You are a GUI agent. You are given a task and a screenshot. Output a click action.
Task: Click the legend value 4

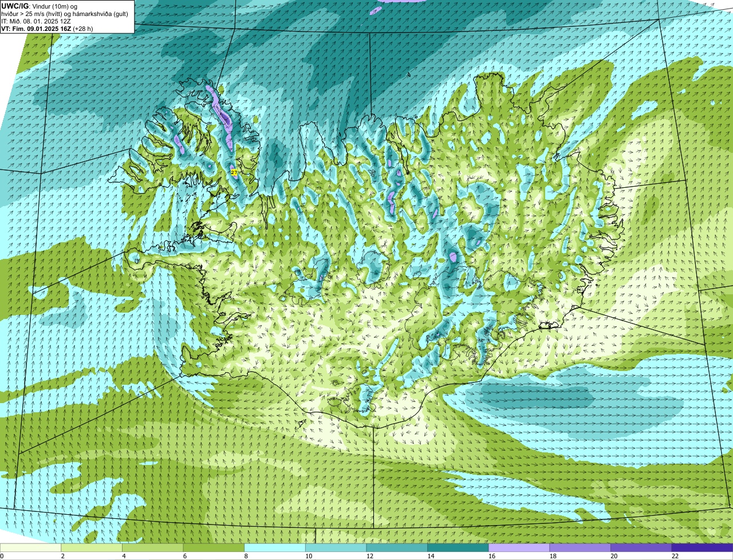coord(124,556)
